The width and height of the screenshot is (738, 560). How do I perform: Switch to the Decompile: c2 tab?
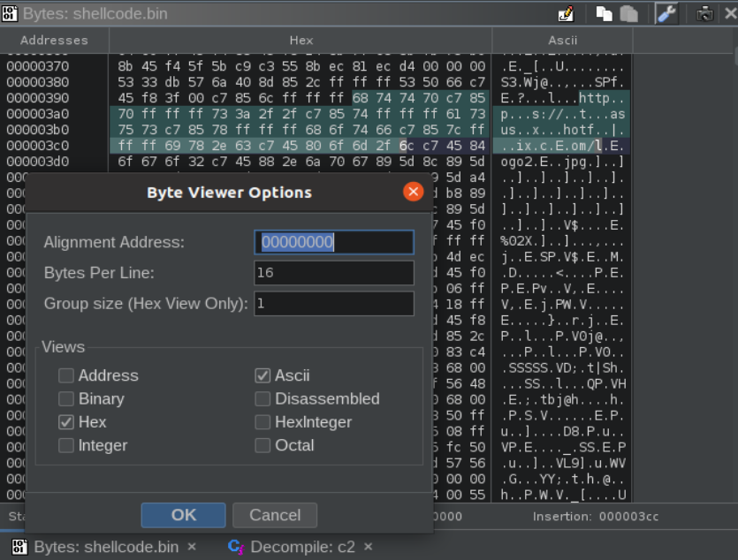click(302, 547)
